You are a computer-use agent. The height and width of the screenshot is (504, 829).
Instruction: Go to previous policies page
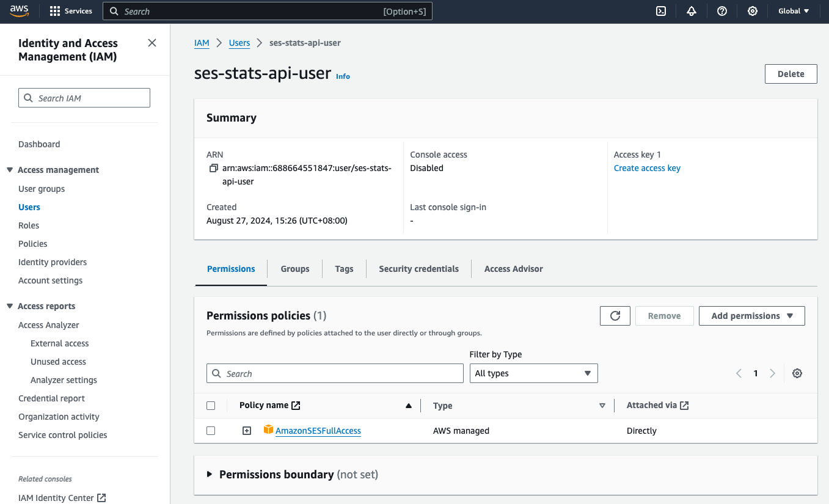click(x=739, y=373)
